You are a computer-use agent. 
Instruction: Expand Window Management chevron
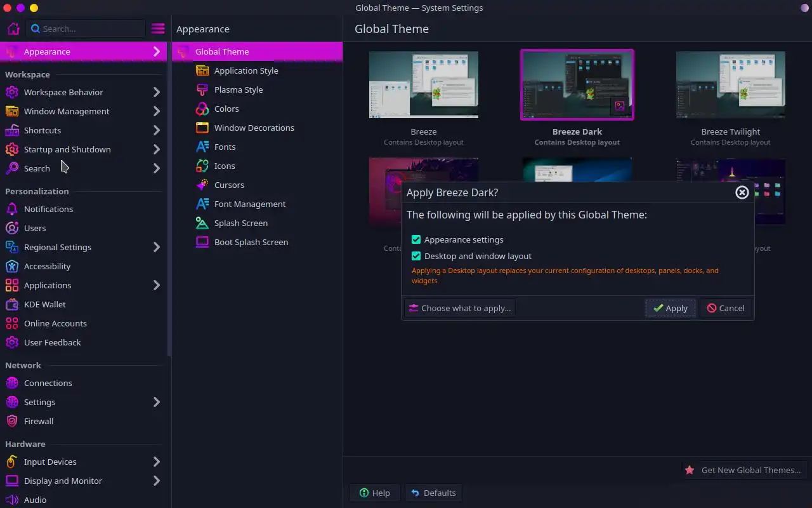tap(157, 111)
